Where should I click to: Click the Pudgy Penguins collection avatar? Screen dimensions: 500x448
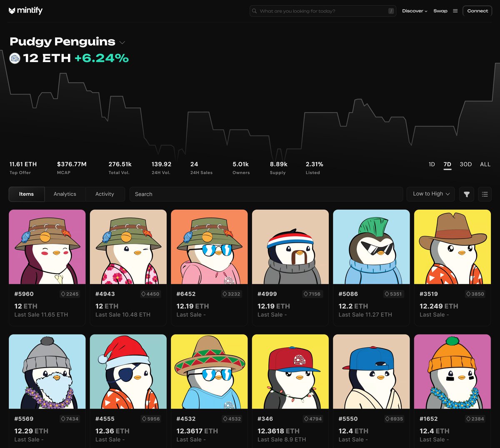15,58
